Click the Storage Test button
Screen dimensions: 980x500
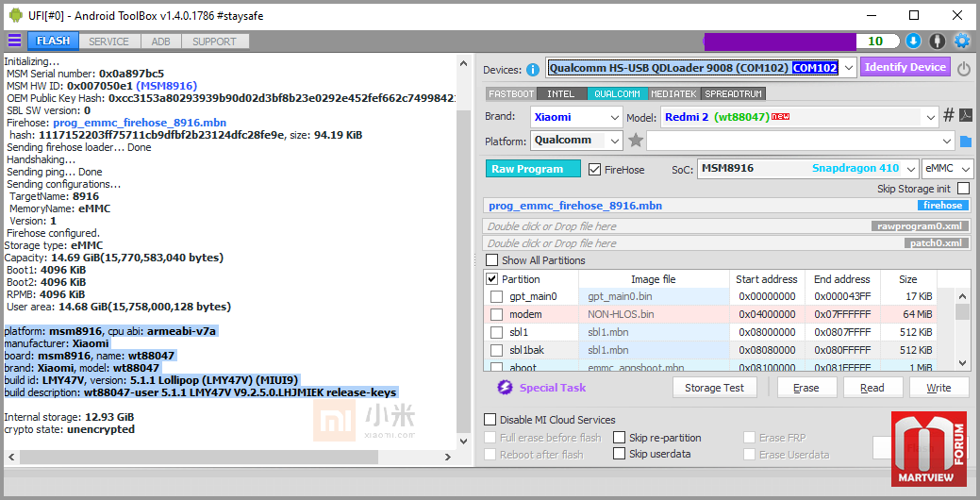[714, 388]
